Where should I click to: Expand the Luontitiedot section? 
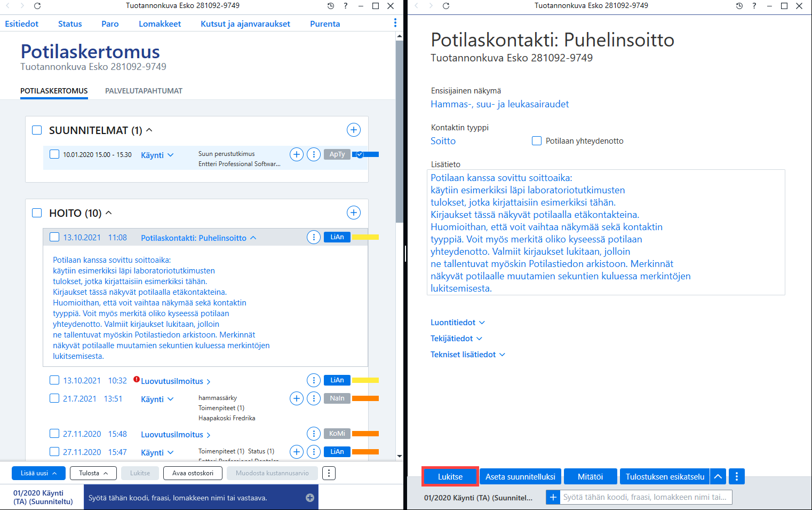pos(458,323)
